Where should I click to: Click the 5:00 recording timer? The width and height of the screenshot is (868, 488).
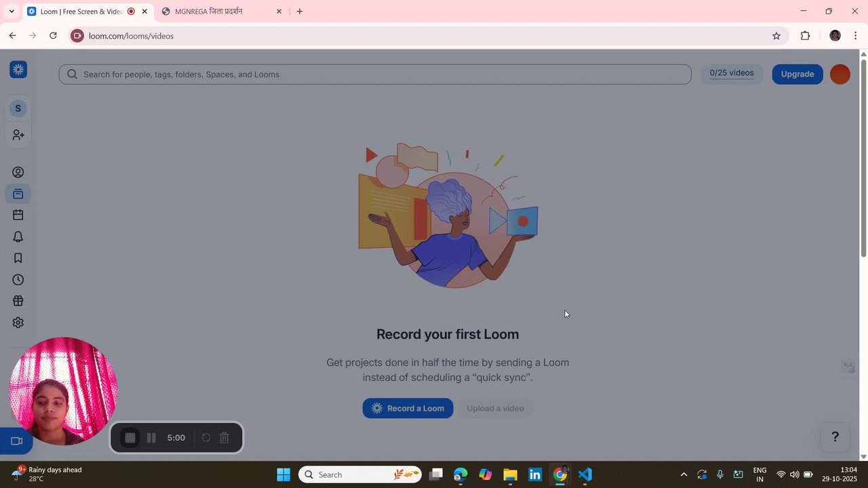176,438
